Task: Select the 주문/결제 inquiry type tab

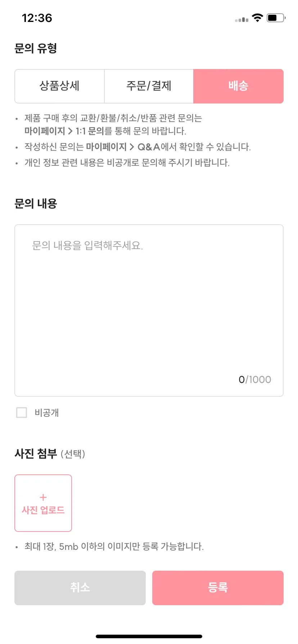Action: pos(149,86)
